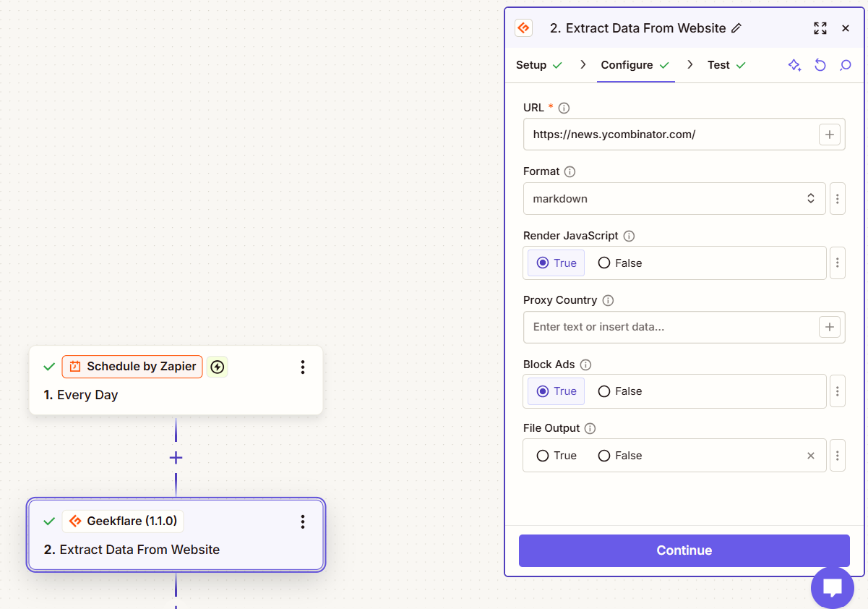Show info for File Output
This screenshot has height=609, width=868.
click(590, 428)
